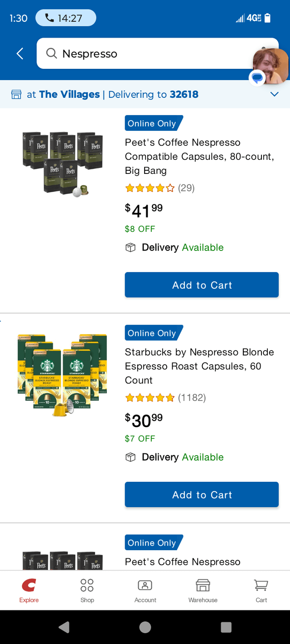290x644 pixels.
Task: Open Starbucks by Nespresso 60 Count title
Action: 199,366
